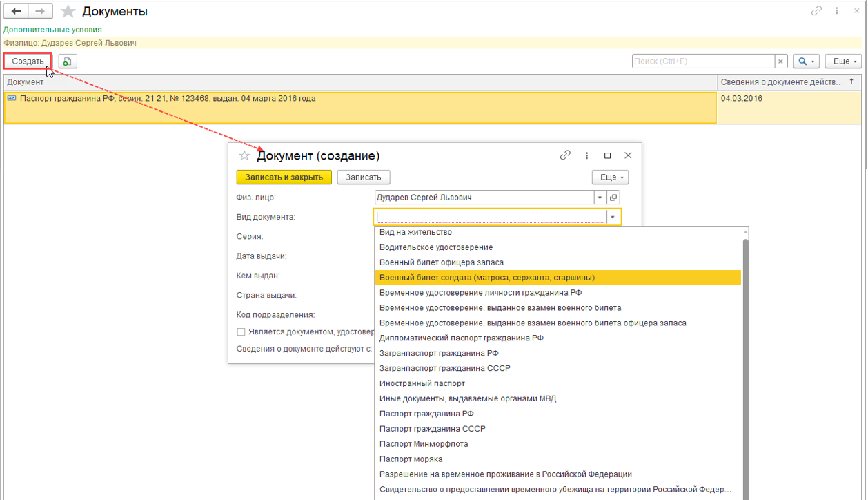Open the Дополнительные условия link
Viewport: 868px width, 500px height.
pos(52,30)
